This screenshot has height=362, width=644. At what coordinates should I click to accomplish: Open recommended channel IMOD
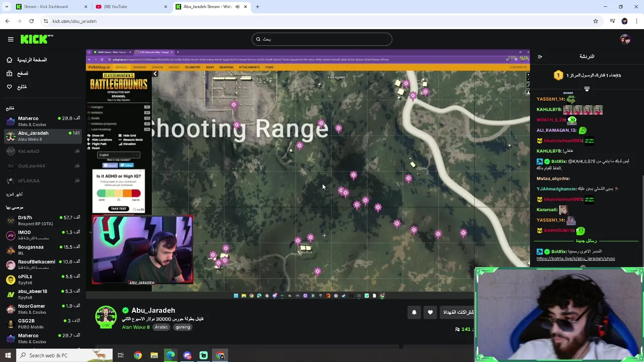(43, 235)
